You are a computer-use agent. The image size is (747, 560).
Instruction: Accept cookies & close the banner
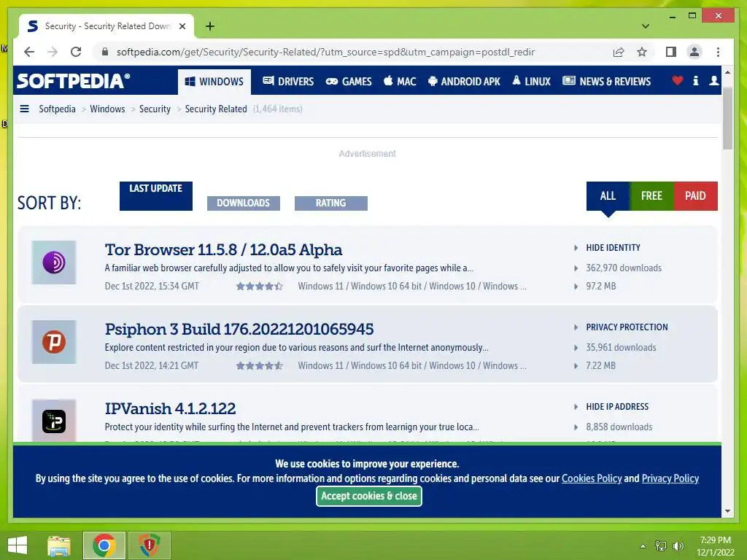(368, 496)
